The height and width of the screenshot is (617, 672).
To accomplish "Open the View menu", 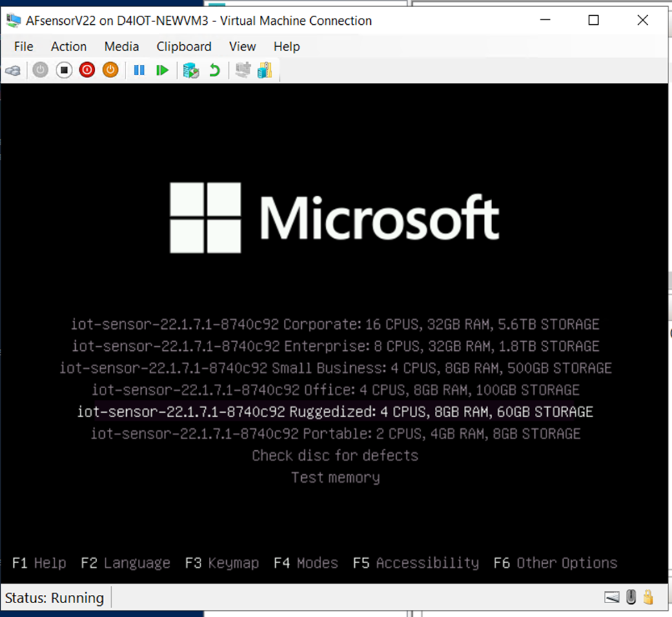I will [x=242, y=46].
